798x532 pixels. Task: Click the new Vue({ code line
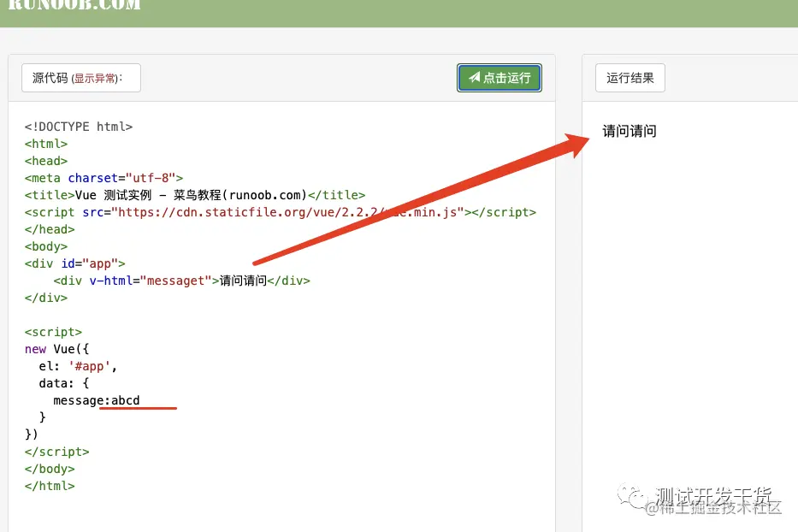[57, 349]
